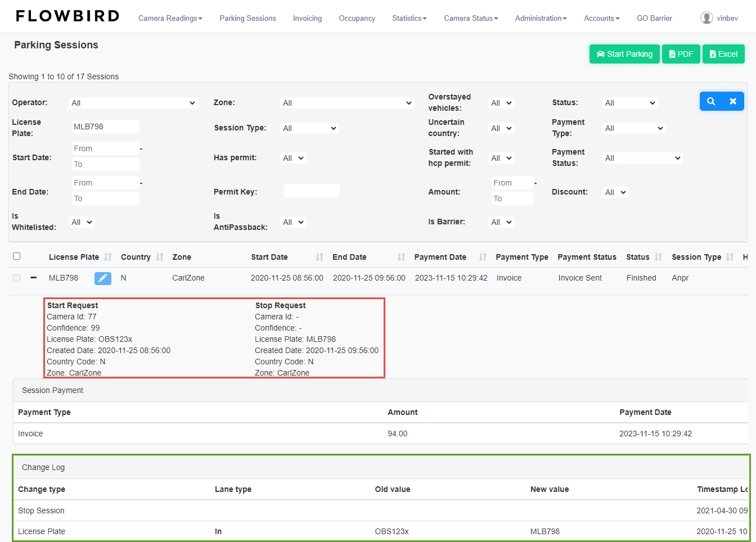Tick the select-all checkbox in the table header
The height and width of the screenshot is (542, 756).
point(17,256)
